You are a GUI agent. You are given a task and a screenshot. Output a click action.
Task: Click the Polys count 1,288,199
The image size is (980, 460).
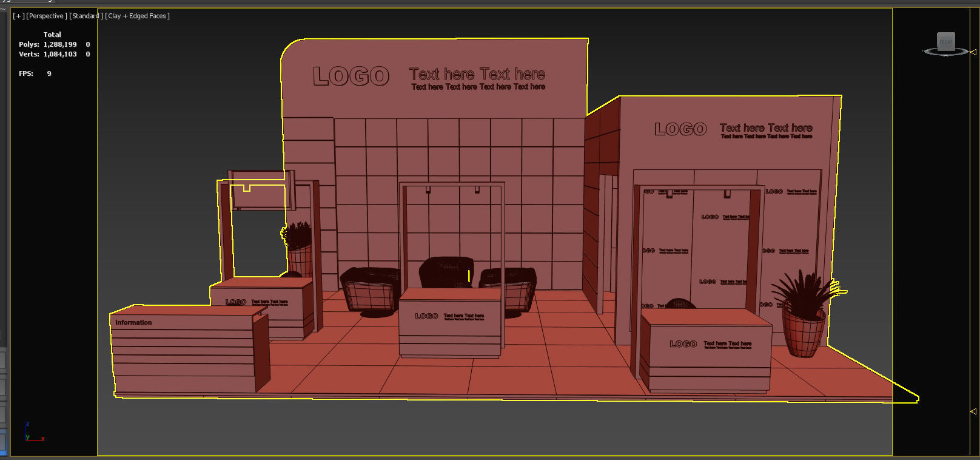[x=60, y=44]
